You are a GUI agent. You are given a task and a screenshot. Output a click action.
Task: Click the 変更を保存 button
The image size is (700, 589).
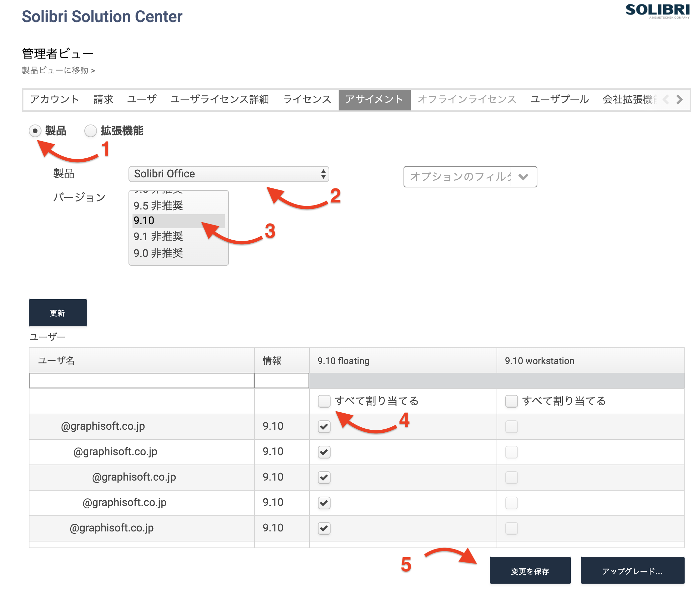pyautogui.click(x=530, y=571)
